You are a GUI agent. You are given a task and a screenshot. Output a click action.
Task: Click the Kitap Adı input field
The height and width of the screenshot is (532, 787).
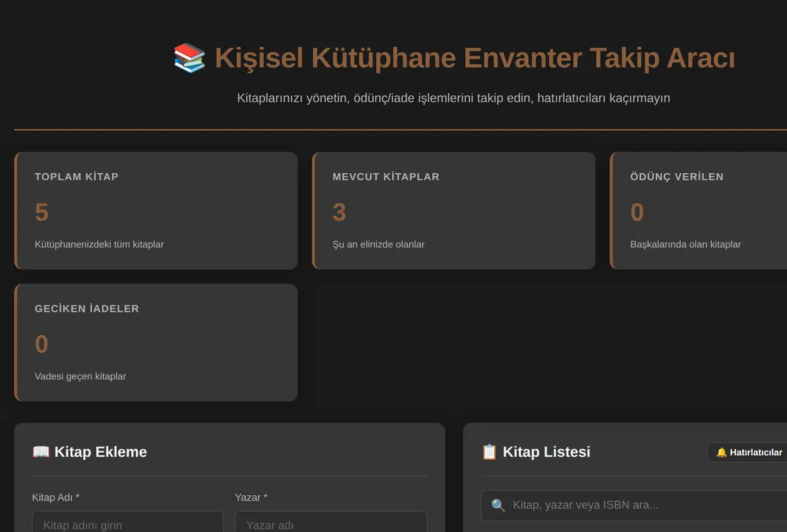(127, 522)
